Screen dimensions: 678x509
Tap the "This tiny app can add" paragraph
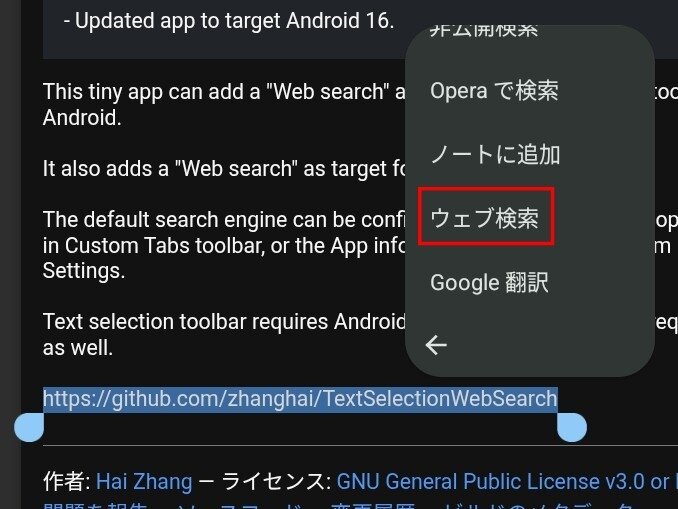pyautogui.click(x=224, y=104)
